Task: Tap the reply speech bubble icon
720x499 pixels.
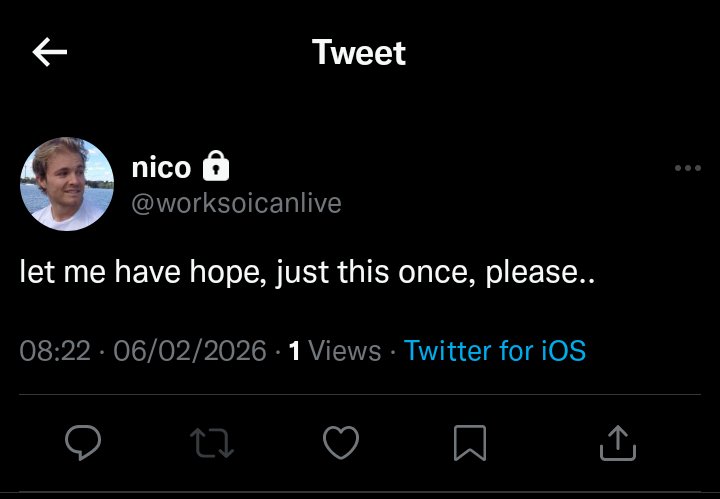Action: (x=83, y=442)
